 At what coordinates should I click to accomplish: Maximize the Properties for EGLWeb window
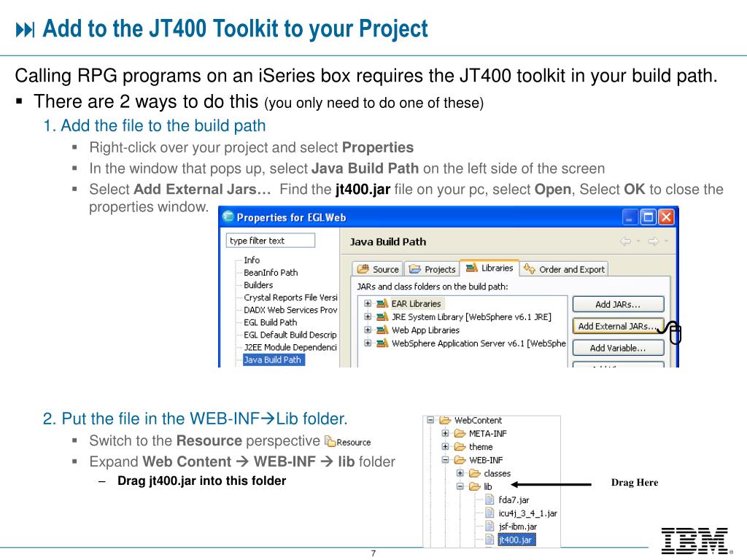click(x=648, y=217)
